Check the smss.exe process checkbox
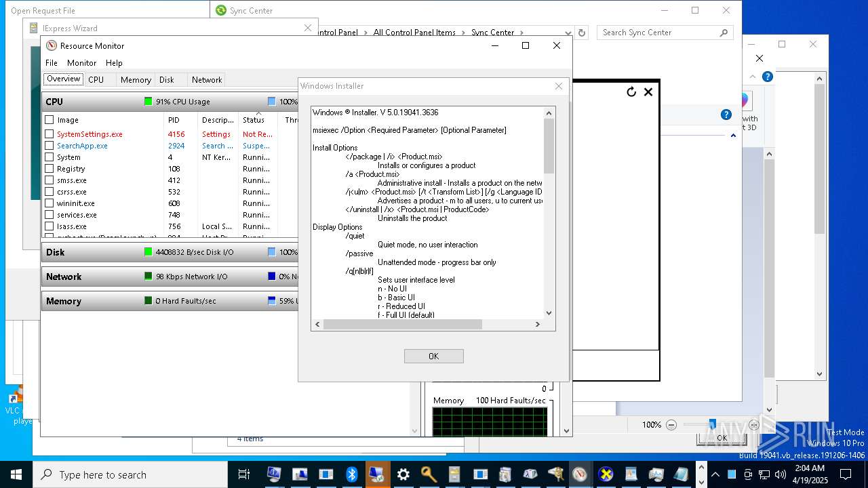This screenshot has height=488, width=868. click(x=49, y=180)
